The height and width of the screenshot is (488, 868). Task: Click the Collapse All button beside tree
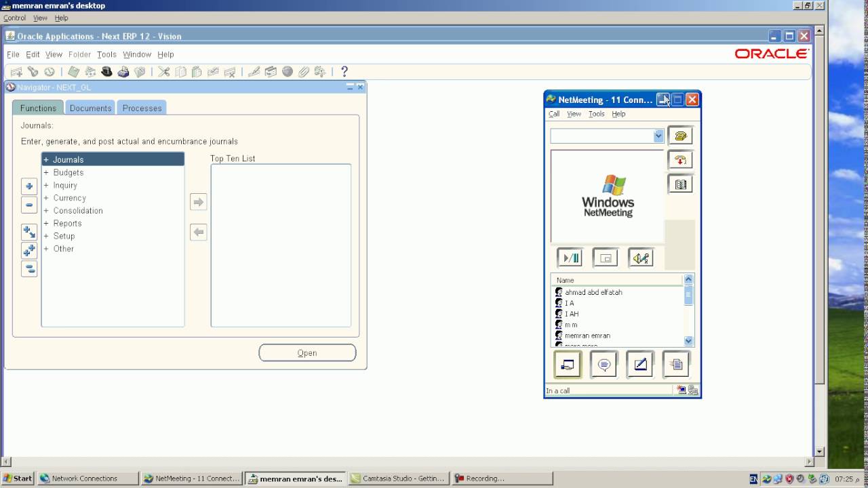(x=29, y=269)
